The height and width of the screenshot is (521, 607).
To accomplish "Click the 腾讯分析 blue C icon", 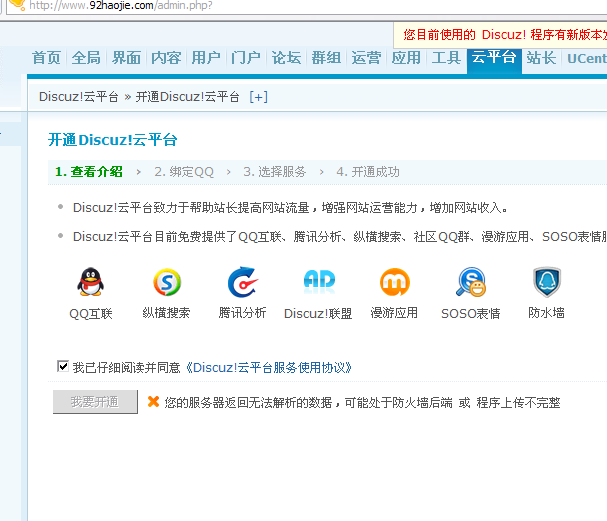I will click(x=243, y=282).
